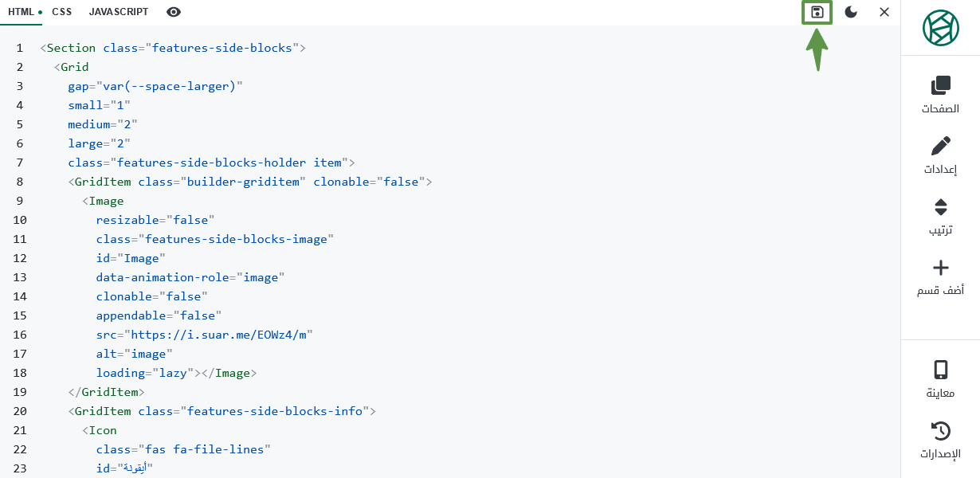Open the الصفحات pages panel icon

click(941, 84)
